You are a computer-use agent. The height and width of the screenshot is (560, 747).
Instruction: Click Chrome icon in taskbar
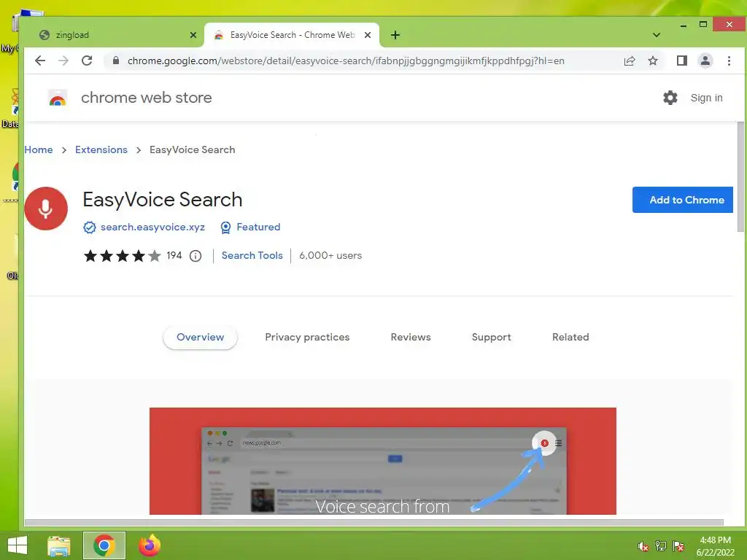coord(104,545)
